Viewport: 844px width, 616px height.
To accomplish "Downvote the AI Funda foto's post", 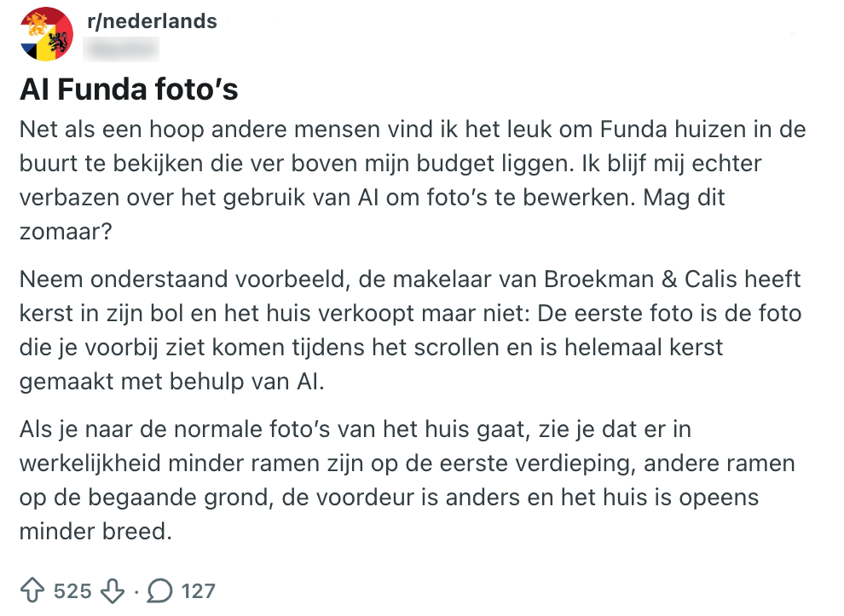I will click(x=112, y=590).
